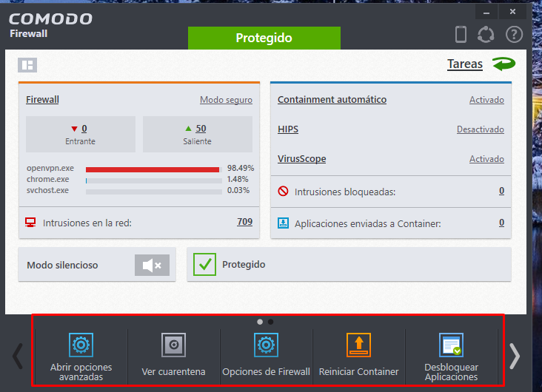
Task: Open the VirusScope link
Action: point(302,159)
